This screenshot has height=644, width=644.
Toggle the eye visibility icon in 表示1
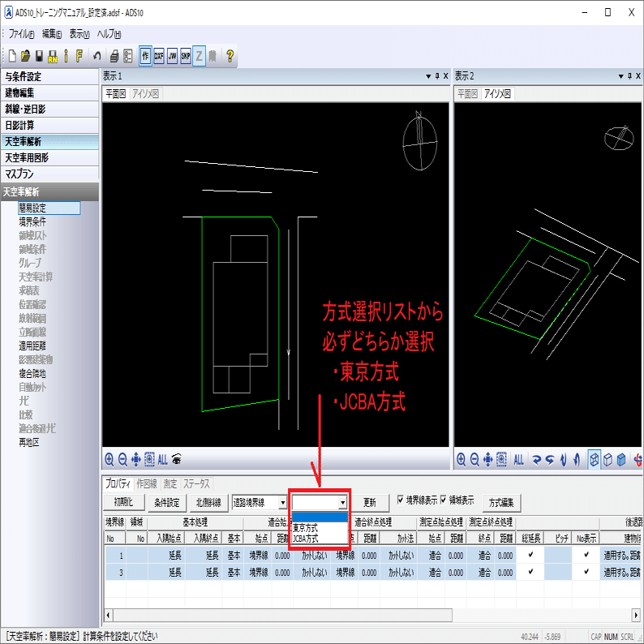click(177, 459)
